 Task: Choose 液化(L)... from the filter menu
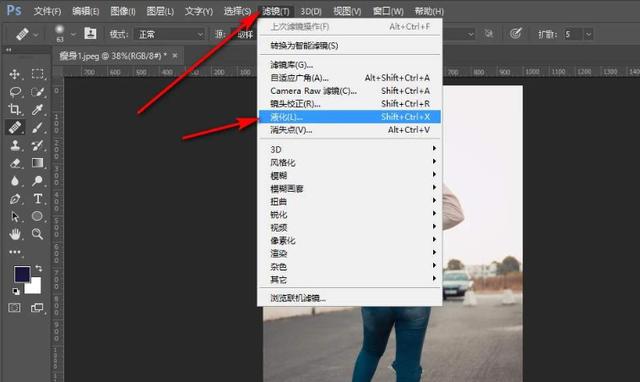pos(349,117)
